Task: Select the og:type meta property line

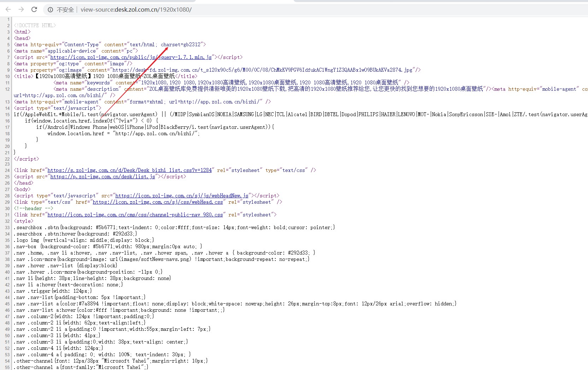Action: 73,64
